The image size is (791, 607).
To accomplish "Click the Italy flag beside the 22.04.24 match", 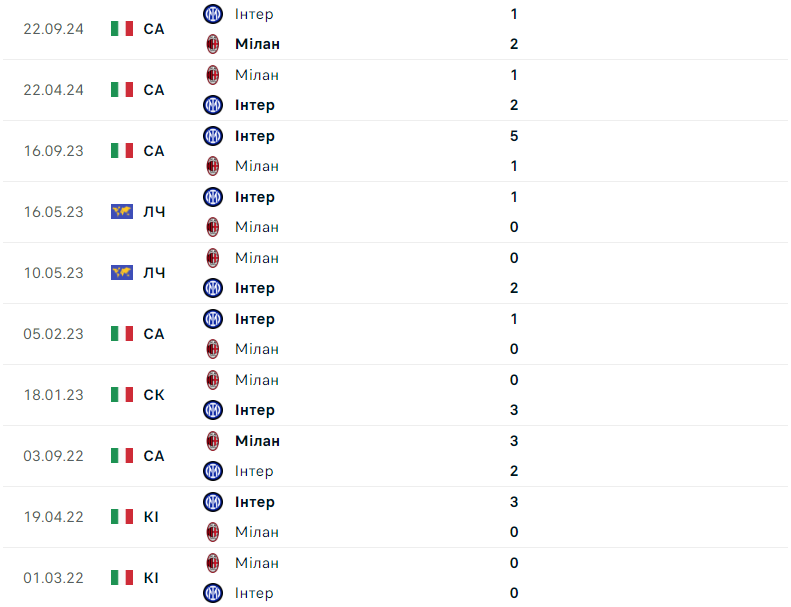I will (122, 90).
